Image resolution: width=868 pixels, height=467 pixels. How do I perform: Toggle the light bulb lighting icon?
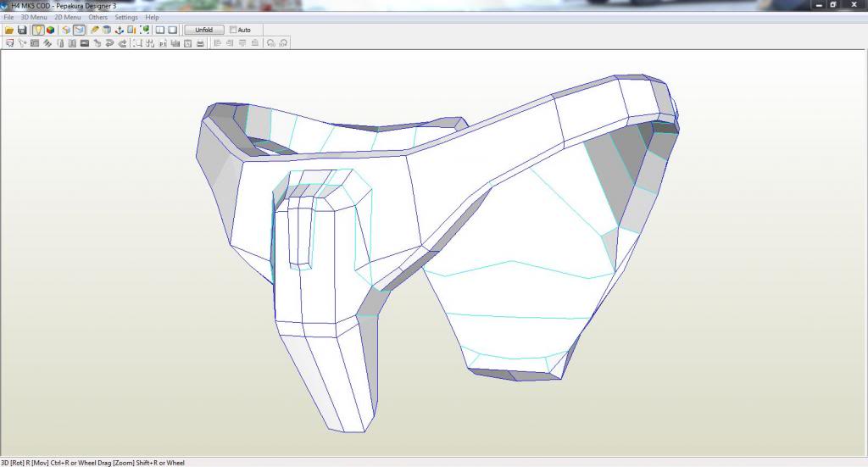[37, 30]
